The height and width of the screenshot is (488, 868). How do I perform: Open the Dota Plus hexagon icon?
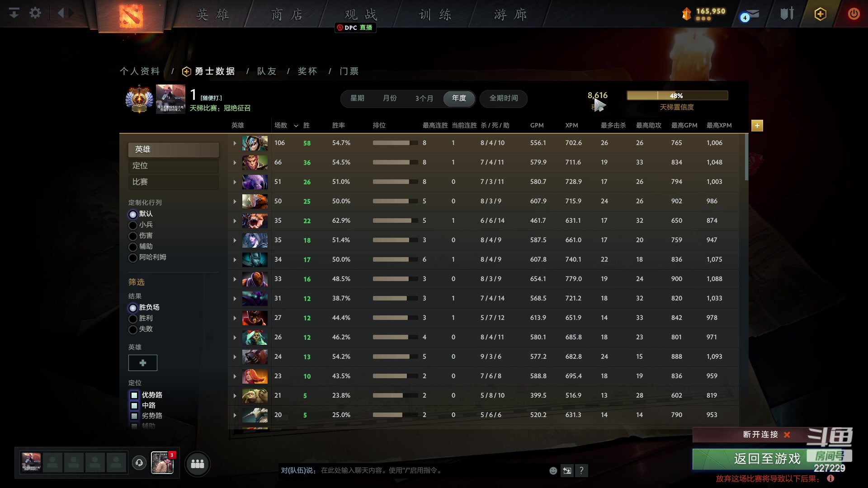point(821,14)
